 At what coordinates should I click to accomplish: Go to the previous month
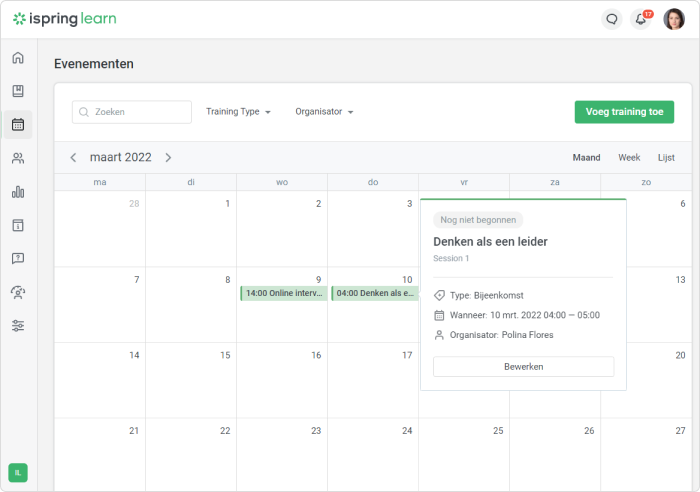73,158
